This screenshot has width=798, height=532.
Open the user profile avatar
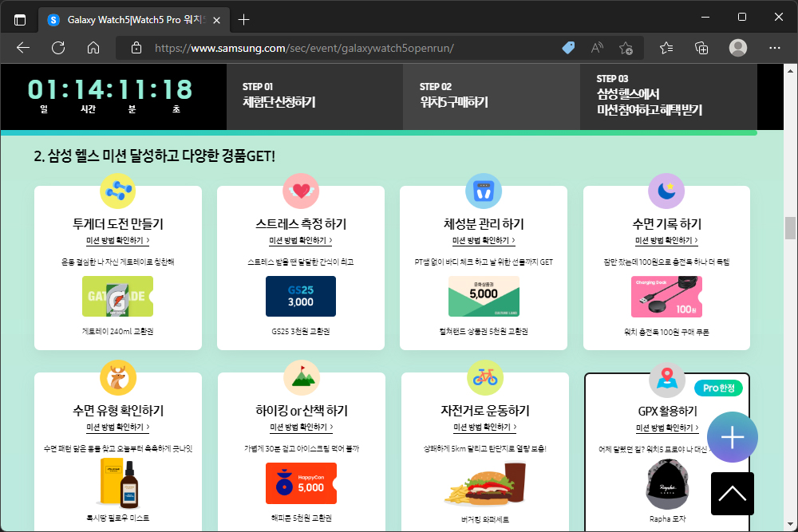[738, 48]
